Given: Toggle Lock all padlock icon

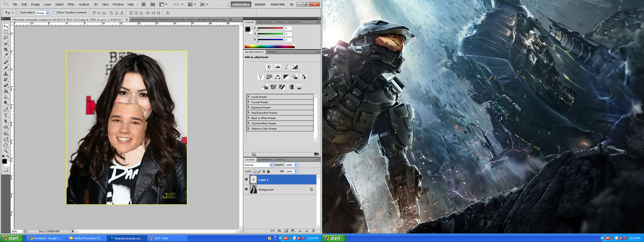Looking at the screenshot, I should [268, 171].
